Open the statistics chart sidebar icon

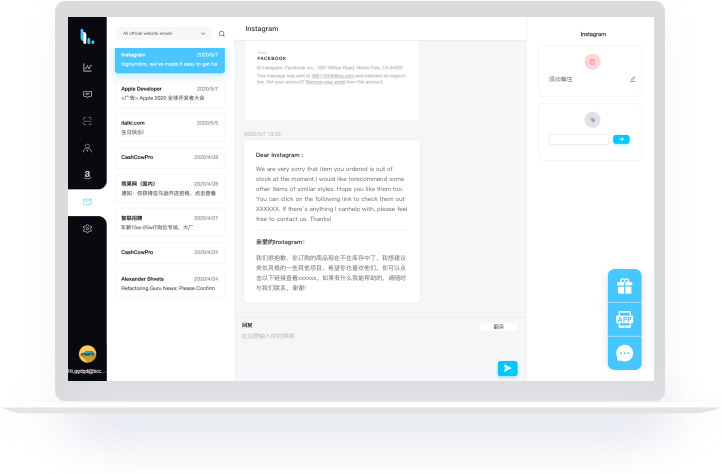[87, 68]
